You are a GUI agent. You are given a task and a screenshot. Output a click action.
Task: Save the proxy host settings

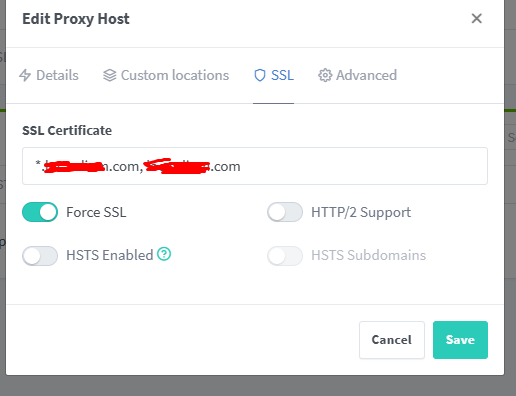[x=460, y=340]
